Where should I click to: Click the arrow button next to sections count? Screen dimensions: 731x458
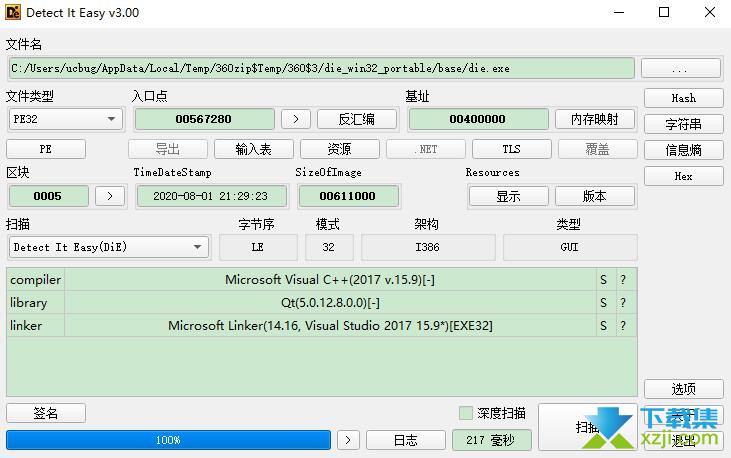click(x=110, y=196)
